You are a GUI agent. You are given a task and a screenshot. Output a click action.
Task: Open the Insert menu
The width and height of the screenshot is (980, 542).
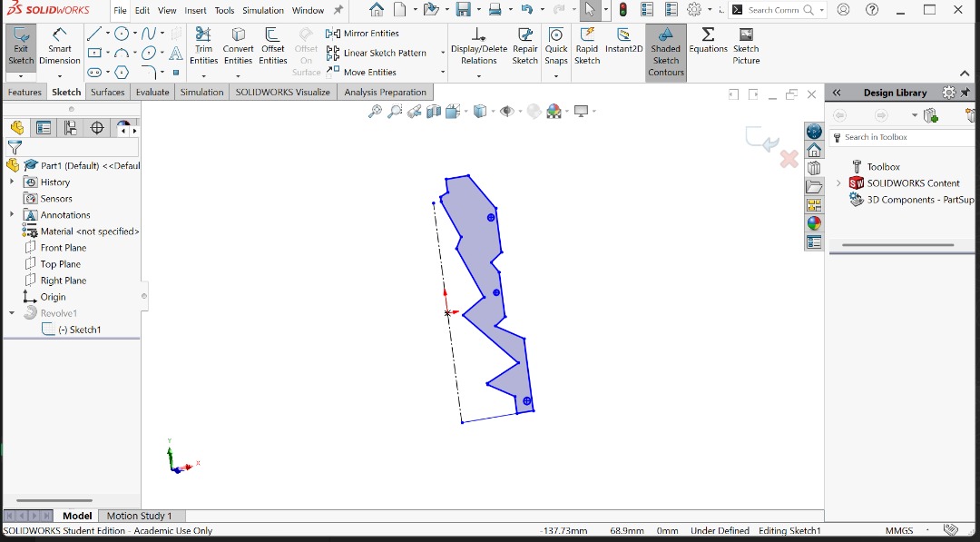196,10
